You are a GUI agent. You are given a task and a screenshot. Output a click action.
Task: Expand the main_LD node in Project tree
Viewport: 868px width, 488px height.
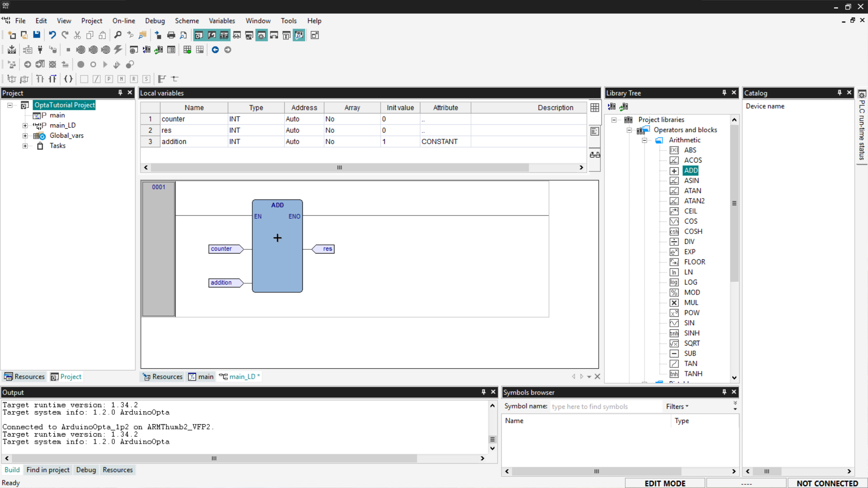[25, 126]
